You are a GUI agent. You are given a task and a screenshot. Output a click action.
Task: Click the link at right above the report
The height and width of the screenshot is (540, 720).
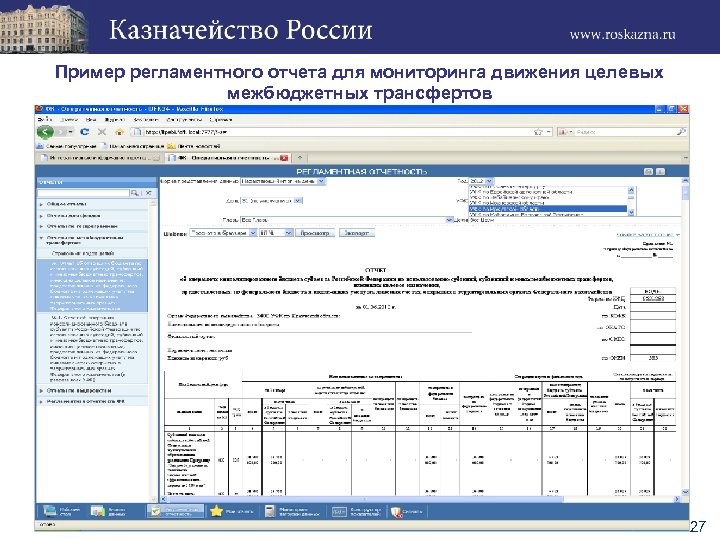pyautogui.click(x=647, y=235)
